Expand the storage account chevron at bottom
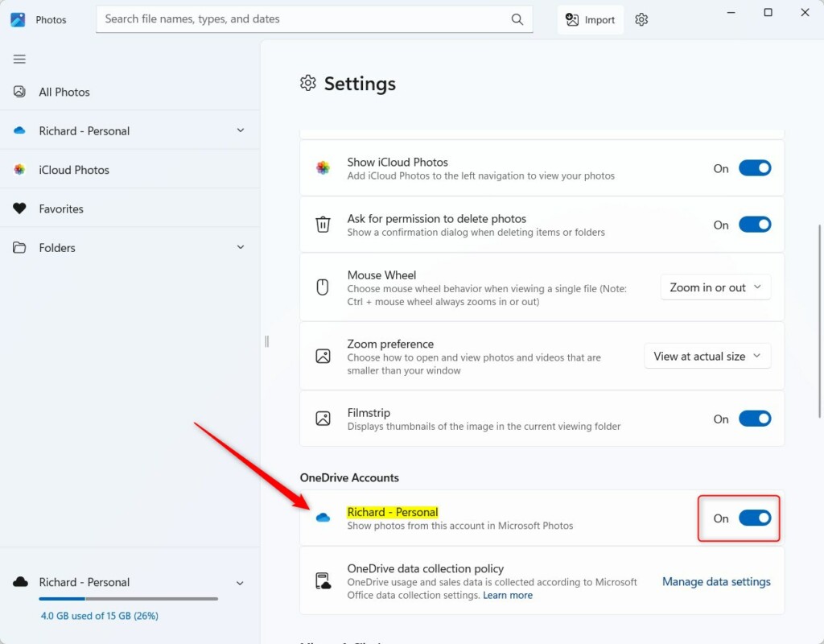This screenshot has width=824, height=644. [240, 583]
